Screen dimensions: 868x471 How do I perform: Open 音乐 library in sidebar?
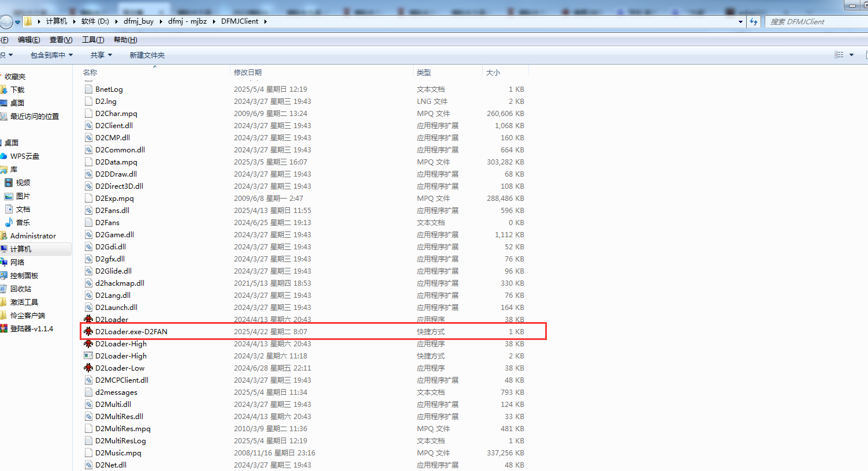[x=23, y=223]
